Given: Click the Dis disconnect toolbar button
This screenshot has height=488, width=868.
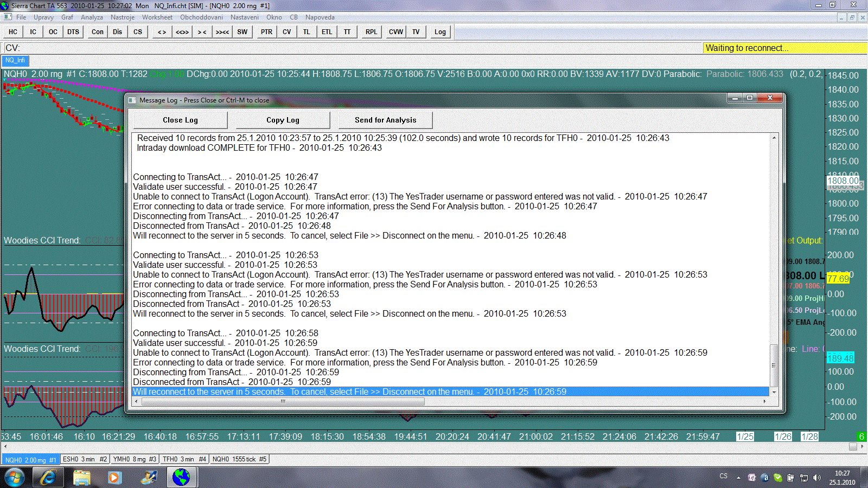Looking at the screenshot, I should pyautogui.click(x=118, y=32).
